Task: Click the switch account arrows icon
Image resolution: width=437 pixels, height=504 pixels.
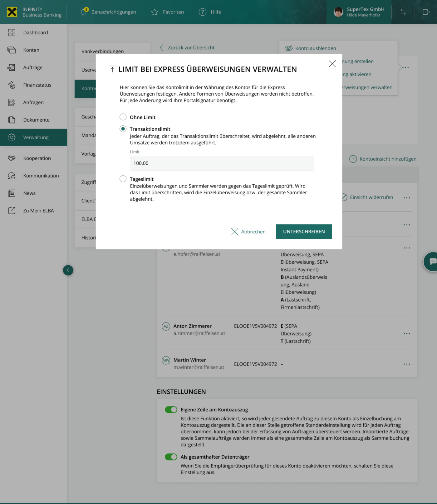Action: [x=403, y=12]
